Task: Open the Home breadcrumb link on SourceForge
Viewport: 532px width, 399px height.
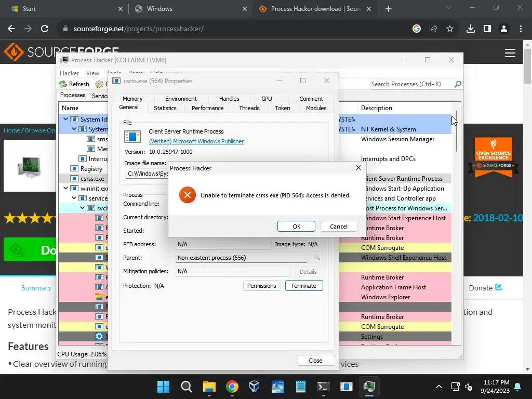Action: coord(11,130)
